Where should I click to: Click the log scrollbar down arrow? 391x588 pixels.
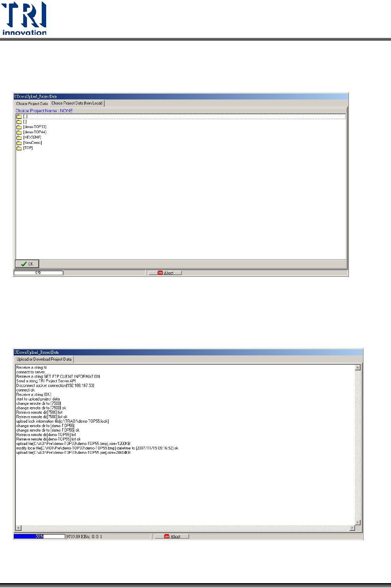(358, 522)
